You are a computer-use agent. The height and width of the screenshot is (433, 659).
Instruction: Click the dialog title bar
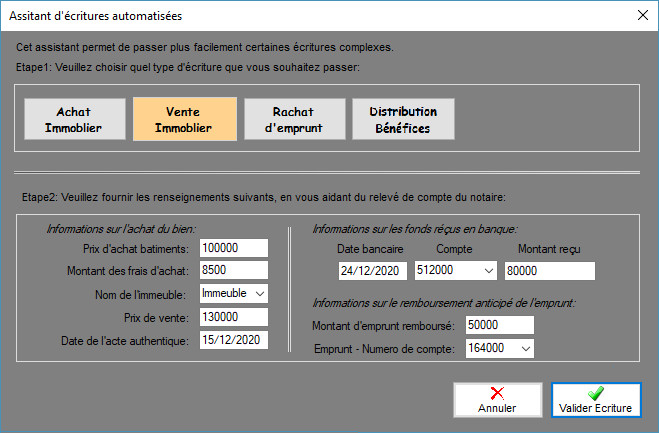click(x=300, y=16)
